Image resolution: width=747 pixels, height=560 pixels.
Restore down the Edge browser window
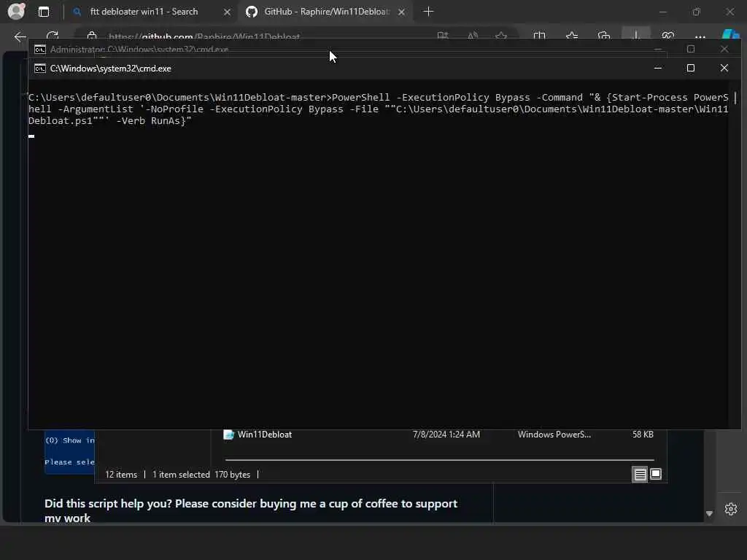pyautogui.click(x=697, y=12)
